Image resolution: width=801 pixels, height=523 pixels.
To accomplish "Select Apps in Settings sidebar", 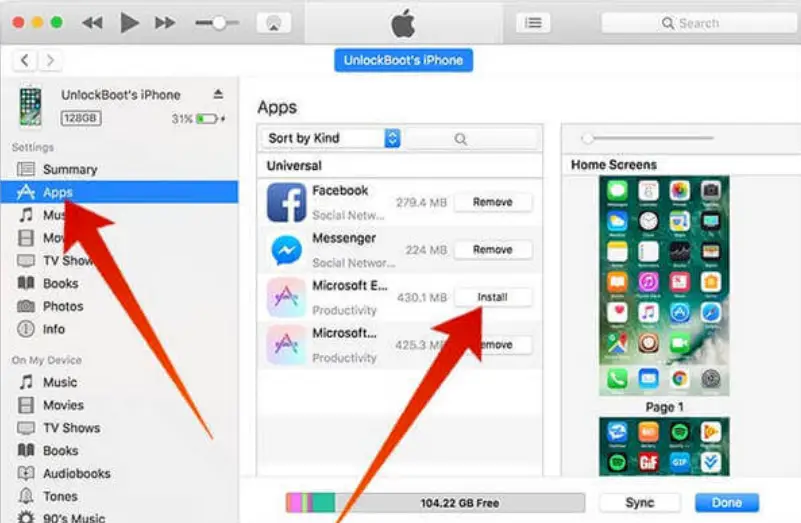I will click(x=120, y=192).
